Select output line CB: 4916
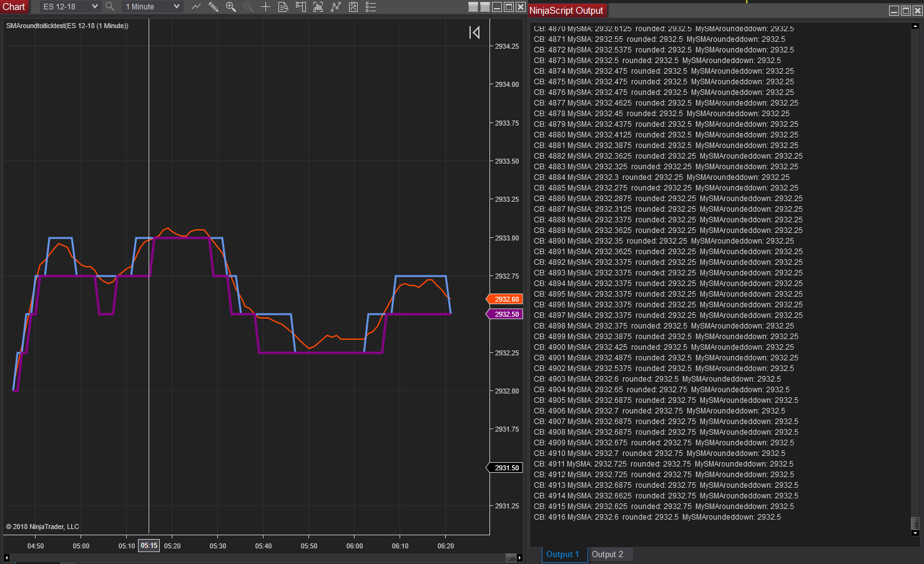 point(657,517)
